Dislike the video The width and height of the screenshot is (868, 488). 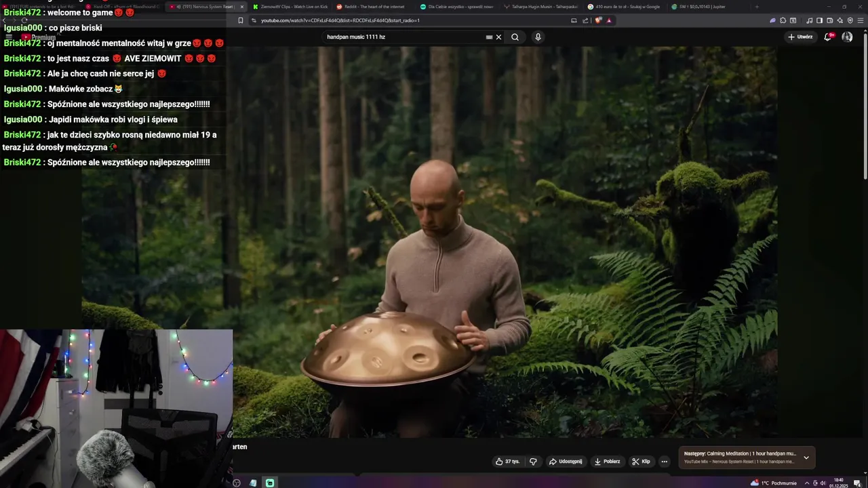[533, 462]
